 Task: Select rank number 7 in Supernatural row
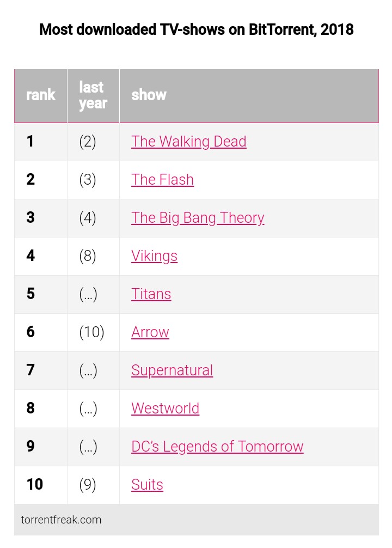click(x=30, y=370)
